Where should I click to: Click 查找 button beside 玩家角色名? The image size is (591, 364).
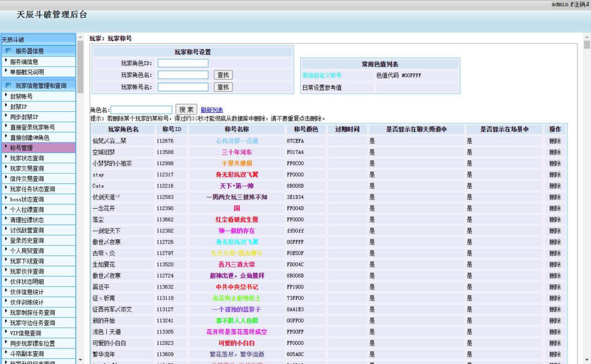223,74
